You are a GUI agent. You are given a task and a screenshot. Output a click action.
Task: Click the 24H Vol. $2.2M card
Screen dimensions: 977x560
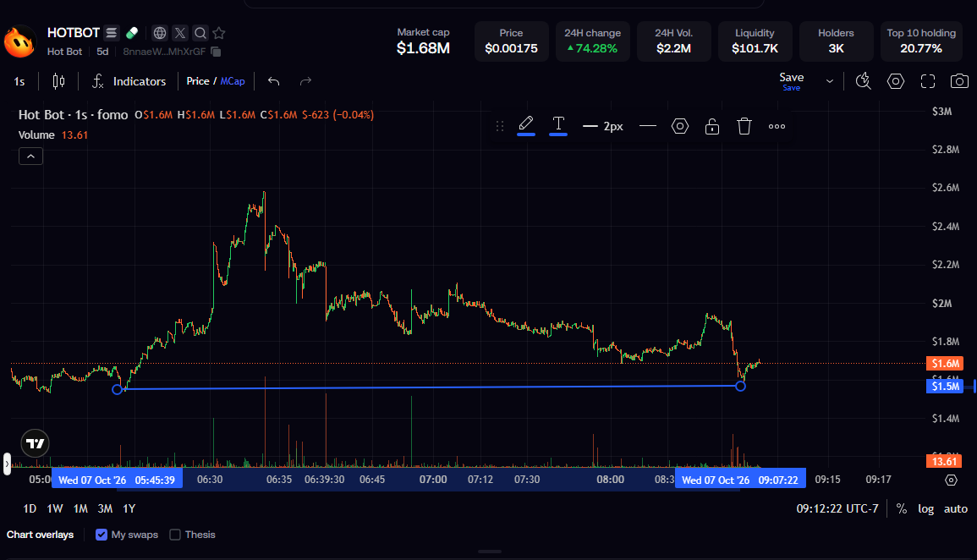pos(673,41)
